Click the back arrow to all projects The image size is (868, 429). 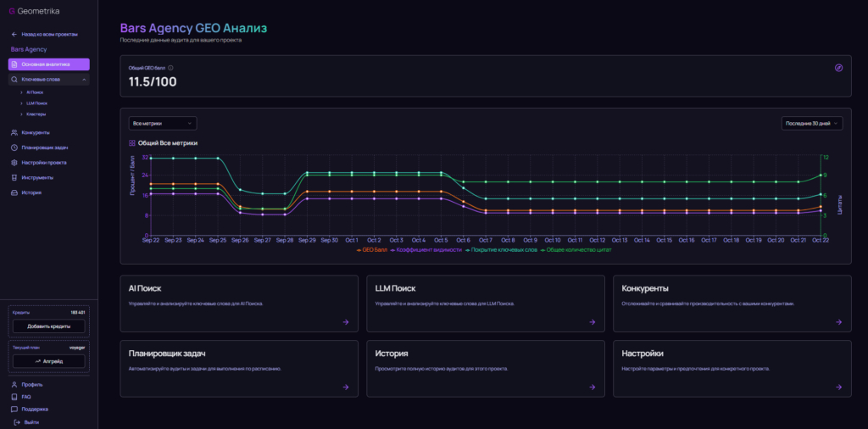(14, 35)
